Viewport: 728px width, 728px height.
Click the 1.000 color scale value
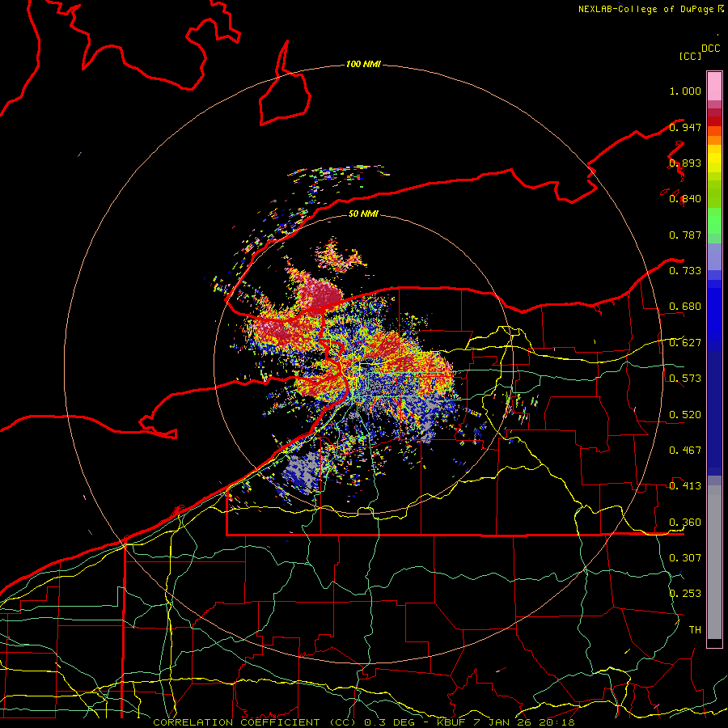click(685, 91)
